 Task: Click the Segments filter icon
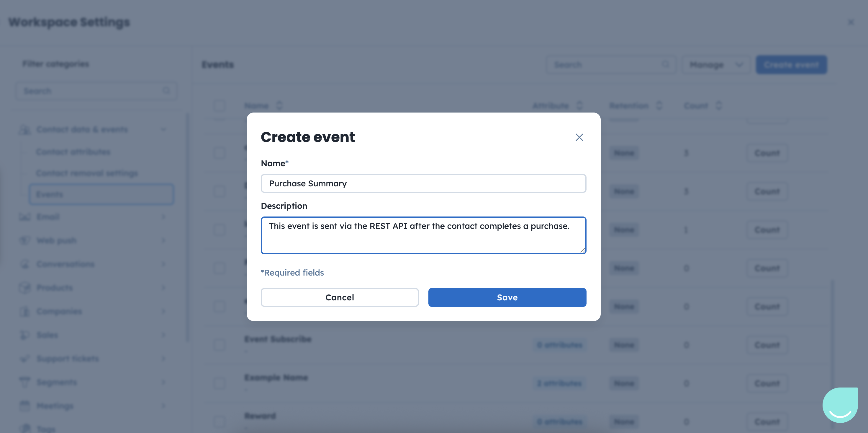[25, 382]
